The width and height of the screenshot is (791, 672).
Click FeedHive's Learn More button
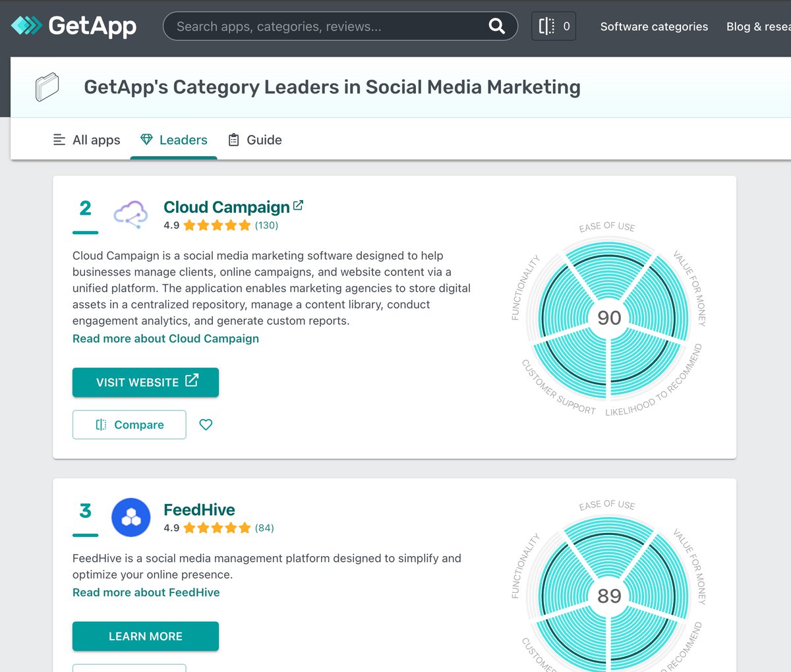tap(146, 636)
